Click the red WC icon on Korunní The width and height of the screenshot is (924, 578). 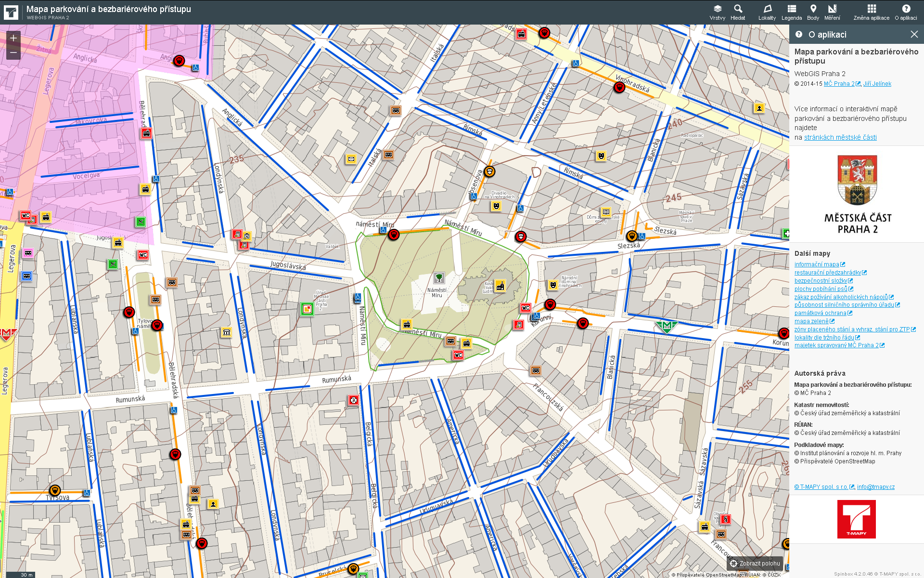point(526,308)
